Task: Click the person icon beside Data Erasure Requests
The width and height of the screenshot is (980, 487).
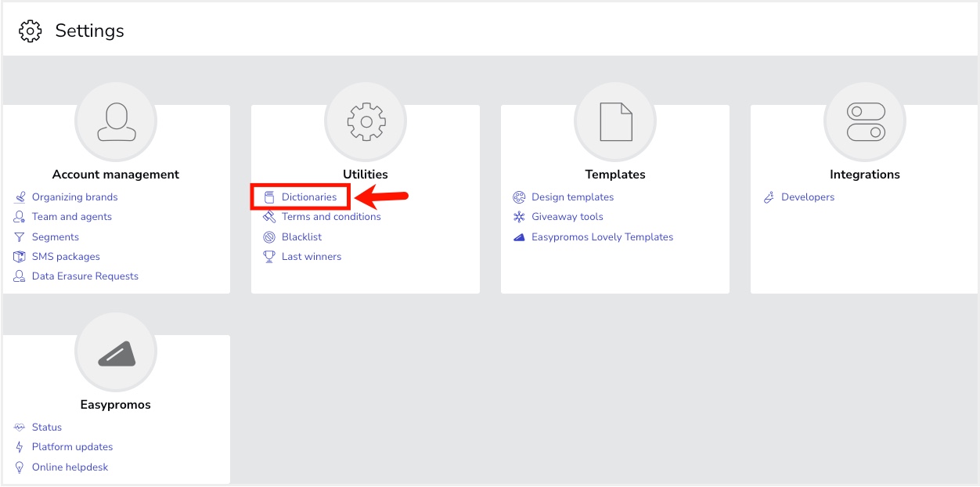Action: point(20,276)
